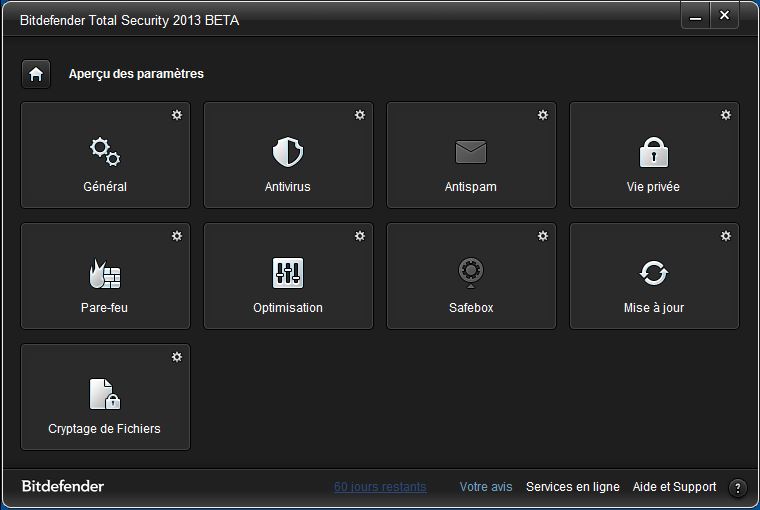This screenshot has width=760, height=510.
Task: Open the Vie privée padlock icon
Action: click(654, 152)
